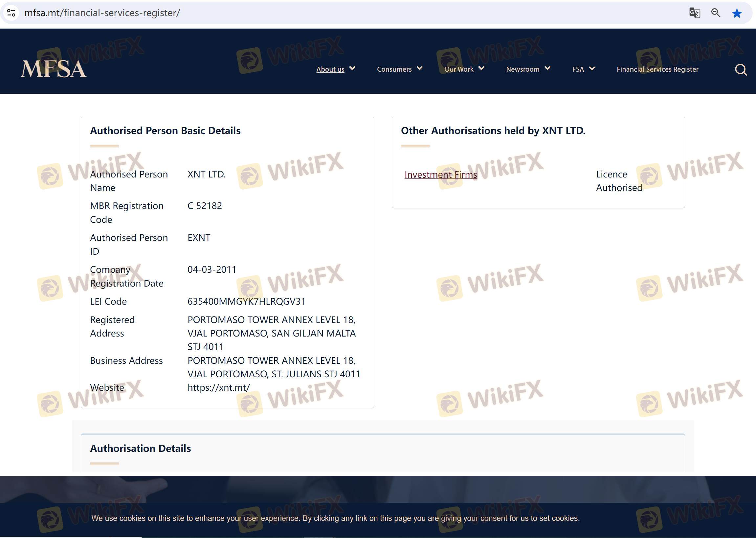
Task: Open Financial Services Register menu item
Action: click(657, 69)
